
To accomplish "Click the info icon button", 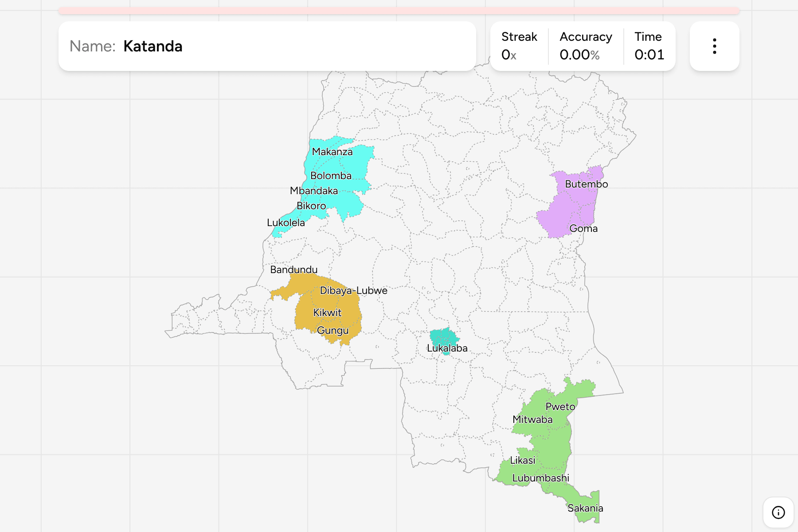I will point(778,512).
